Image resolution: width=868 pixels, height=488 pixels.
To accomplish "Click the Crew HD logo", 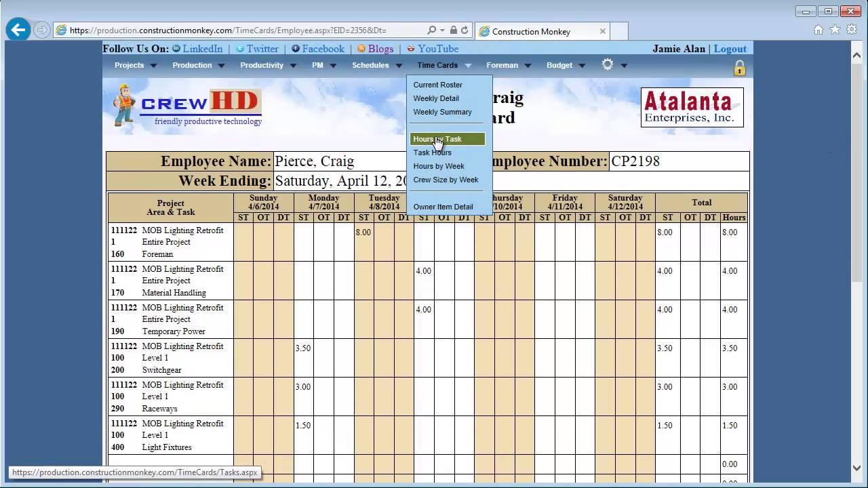I will click(x=187, y=105).
